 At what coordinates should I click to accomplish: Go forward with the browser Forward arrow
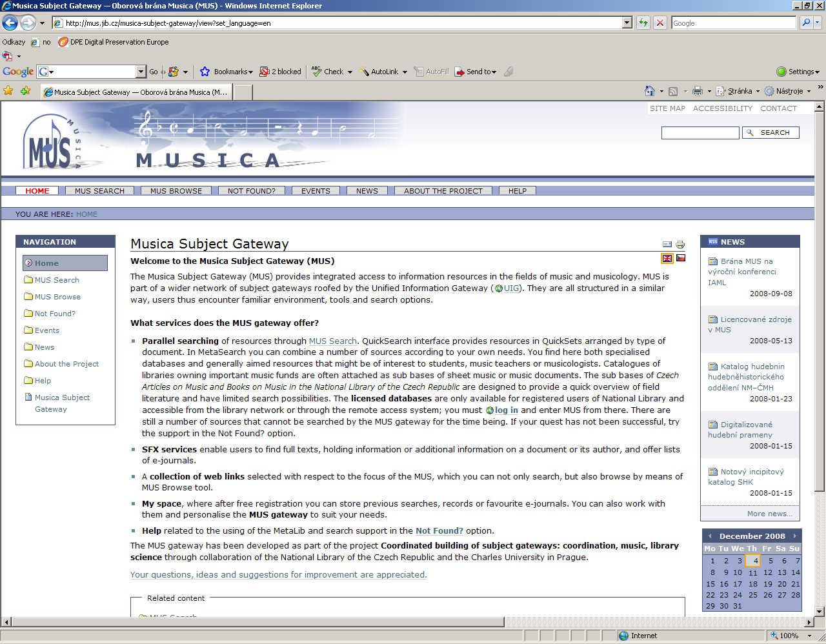pos(28,23)
